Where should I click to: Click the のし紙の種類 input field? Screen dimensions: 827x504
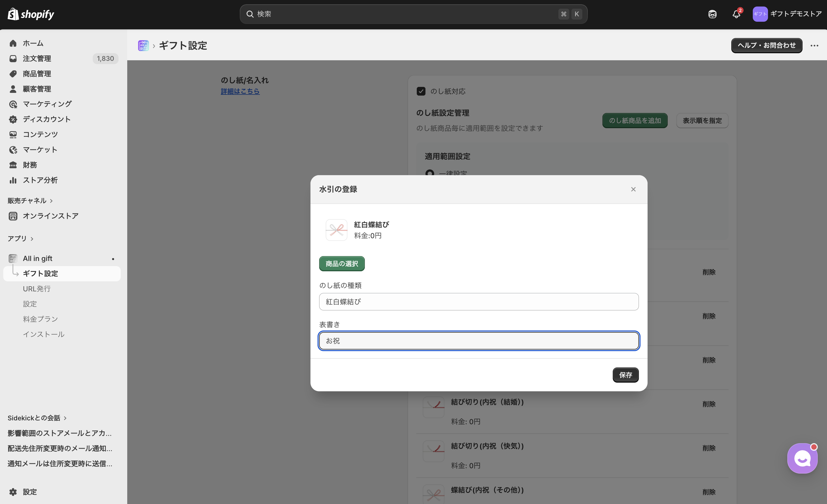click(x=479, y=302)
